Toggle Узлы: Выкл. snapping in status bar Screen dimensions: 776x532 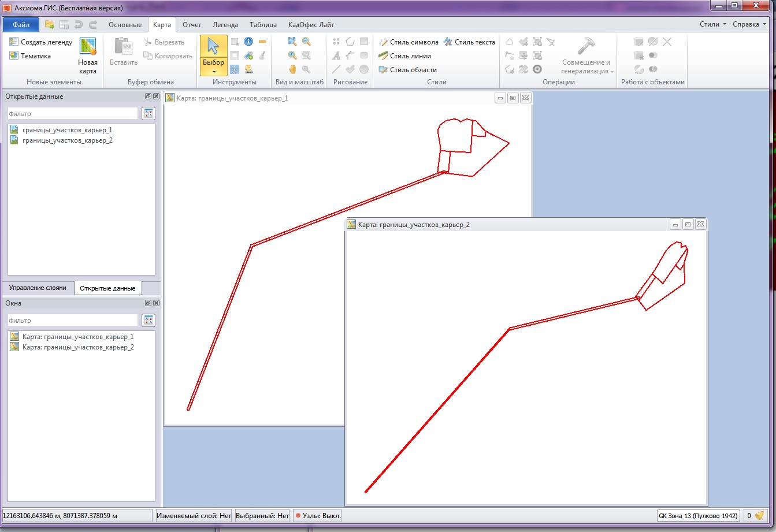pyautogui.click(x=318, y=515)
